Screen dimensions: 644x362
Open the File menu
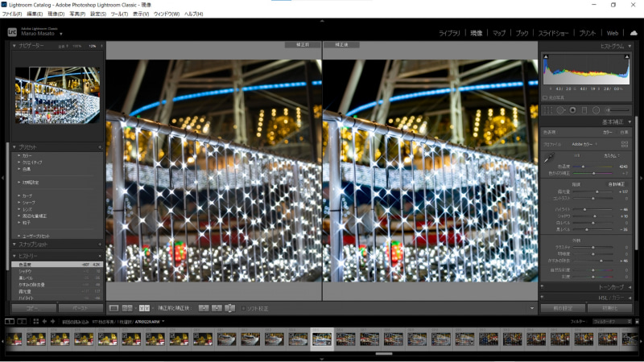12,14
